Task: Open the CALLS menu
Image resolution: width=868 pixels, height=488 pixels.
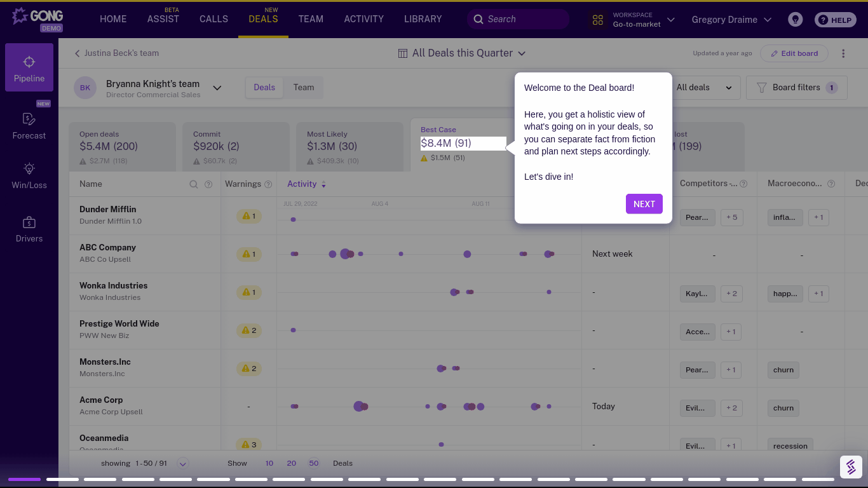Action: click(214, 19)
